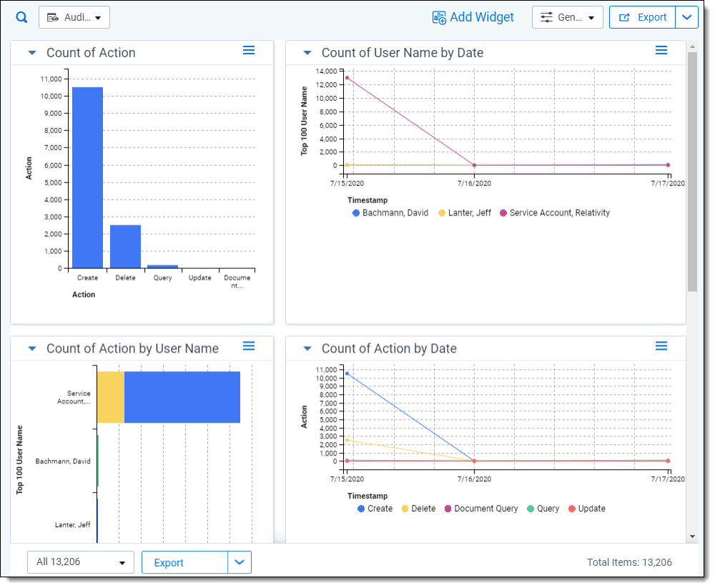715x588 pixels.
Task: Toggle Service Account, Relativity legend series
Action: pyautogui.click(x=555, y=213)
